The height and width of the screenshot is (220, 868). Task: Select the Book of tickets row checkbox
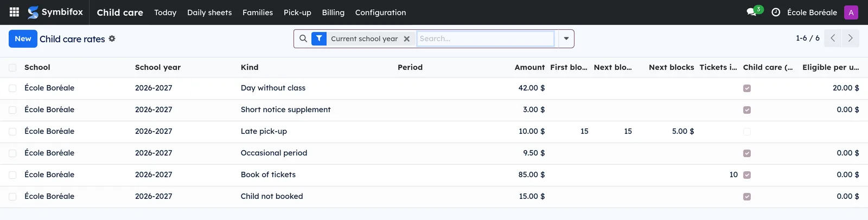click(x=12, y=174)
